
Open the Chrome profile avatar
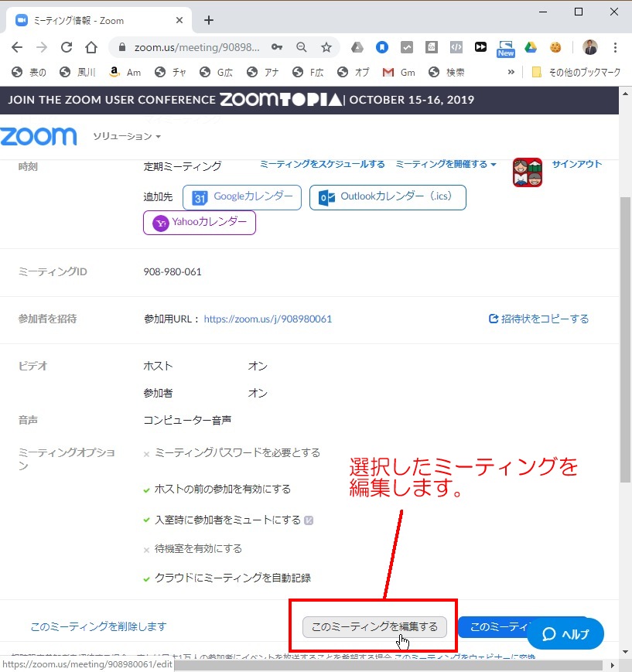point(590,47)
